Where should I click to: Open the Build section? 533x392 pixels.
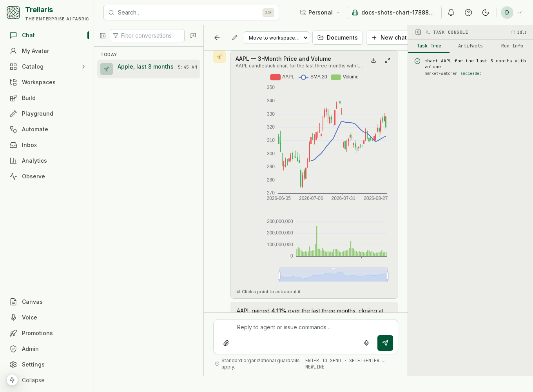click(47, 98)
